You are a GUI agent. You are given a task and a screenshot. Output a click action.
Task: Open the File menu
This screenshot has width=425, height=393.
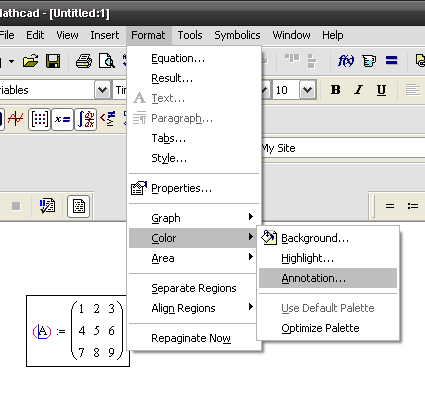click(7, 35)
